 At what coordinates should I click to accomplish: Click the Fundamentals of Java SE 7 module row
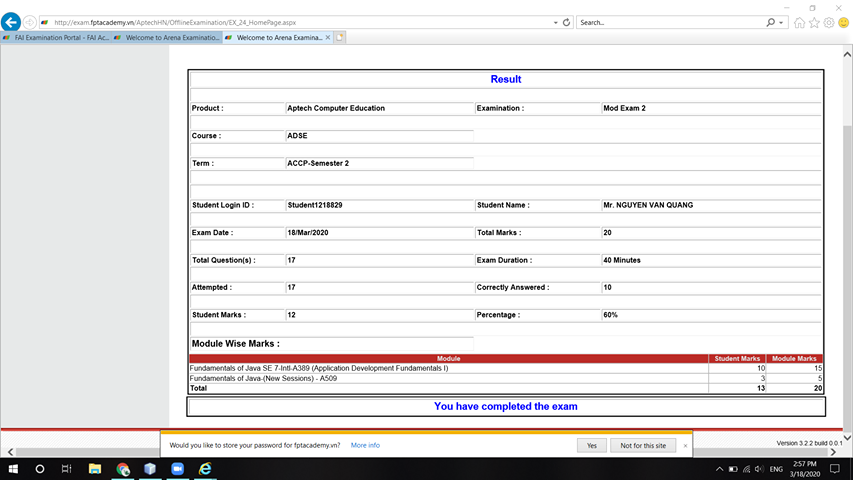coord(505,368)
